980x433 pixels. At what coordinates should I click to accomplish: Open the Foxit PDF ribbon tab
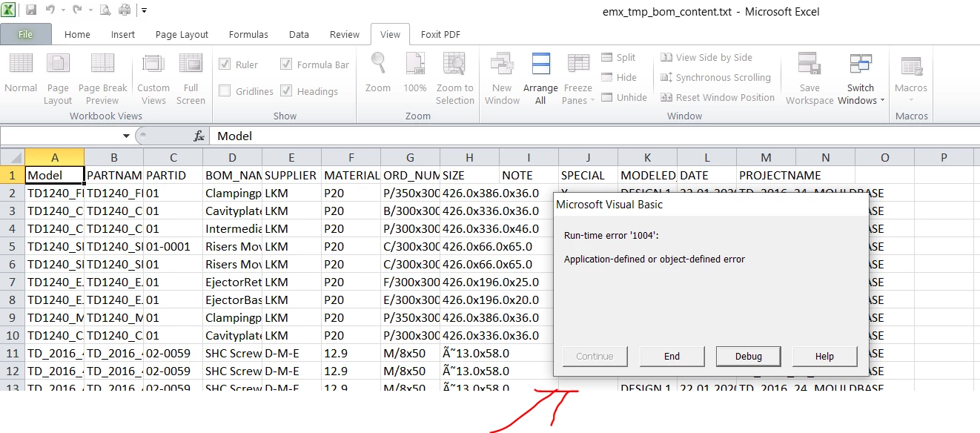click(x=440, y=34)
